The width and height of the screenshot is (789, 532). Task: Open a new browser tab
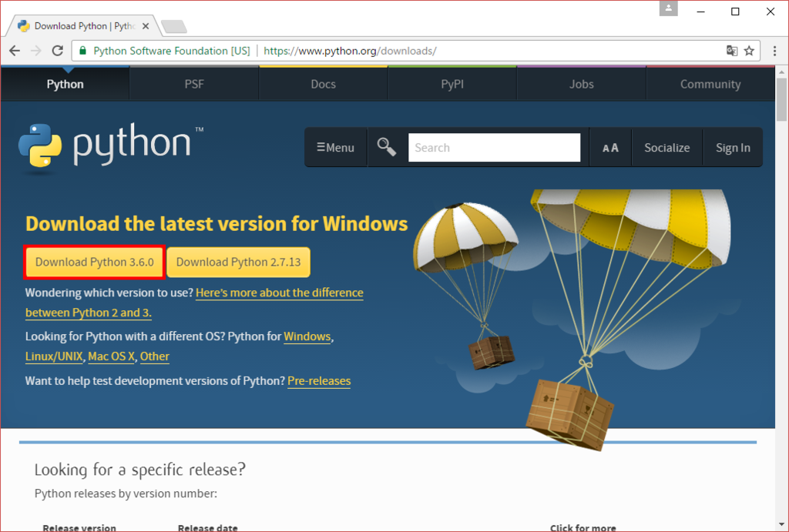click(174, 27)
